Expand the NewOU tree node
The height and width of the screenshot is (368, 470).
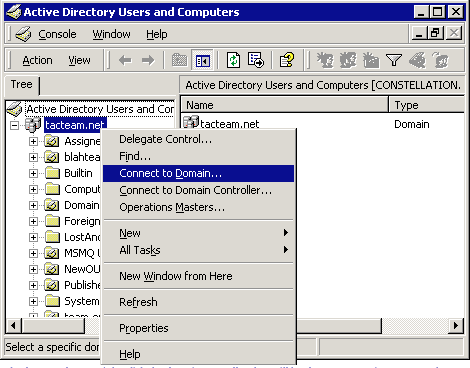33,269
